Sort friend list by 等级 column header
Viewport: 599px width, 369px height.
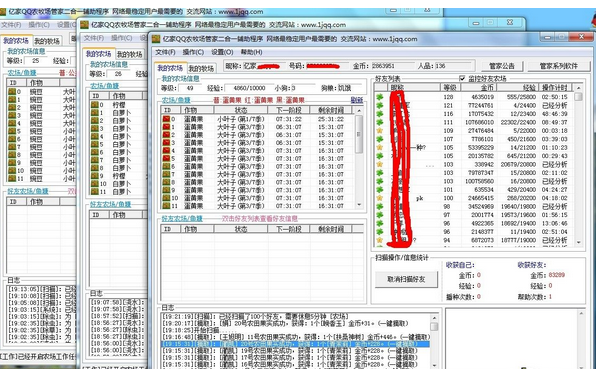450,87
